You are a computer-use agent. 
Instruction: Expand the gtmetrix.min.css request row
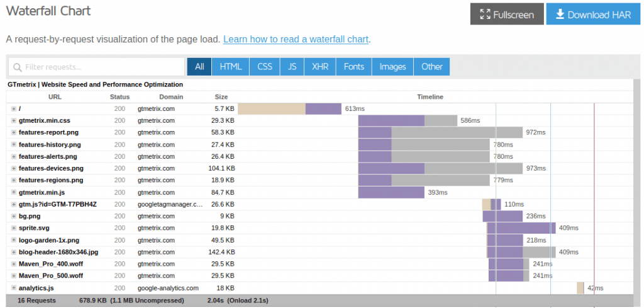click(14, 121)
